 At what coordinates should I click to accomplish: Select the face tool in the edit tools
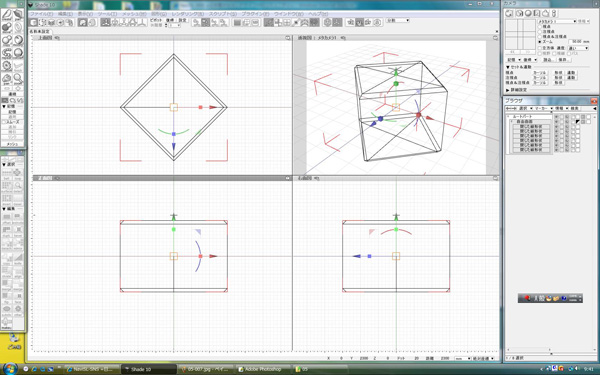pos(18,298)
